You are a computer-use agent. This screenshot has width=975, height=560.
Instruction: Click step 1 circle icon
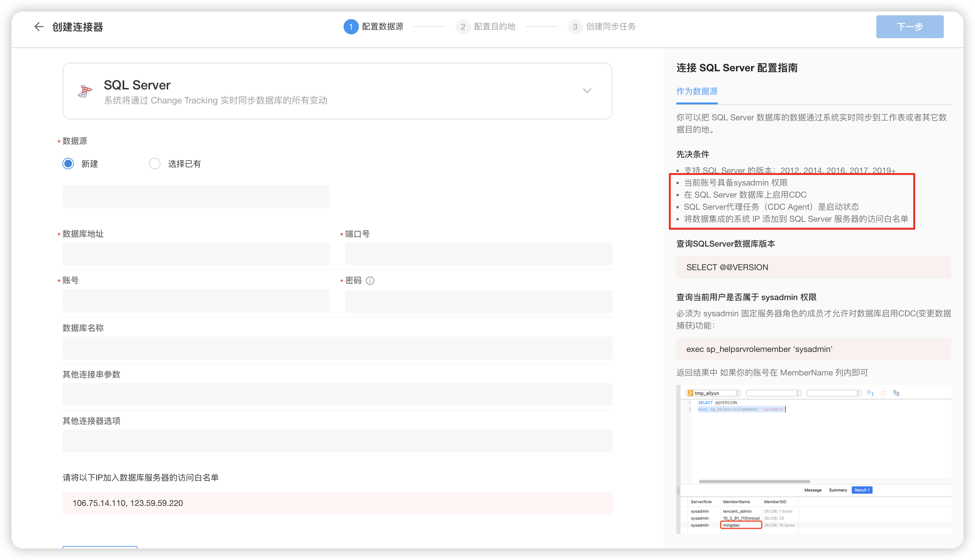coord(351,26)
